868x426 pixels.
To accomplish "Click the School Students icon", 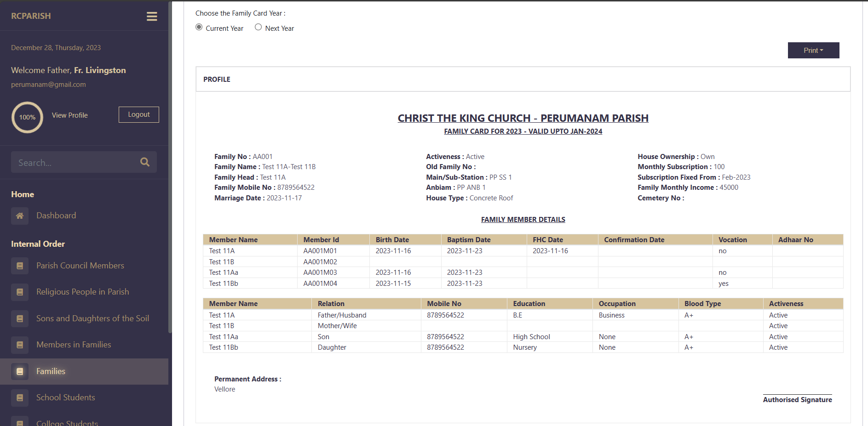I will click(x=20, y=398).
